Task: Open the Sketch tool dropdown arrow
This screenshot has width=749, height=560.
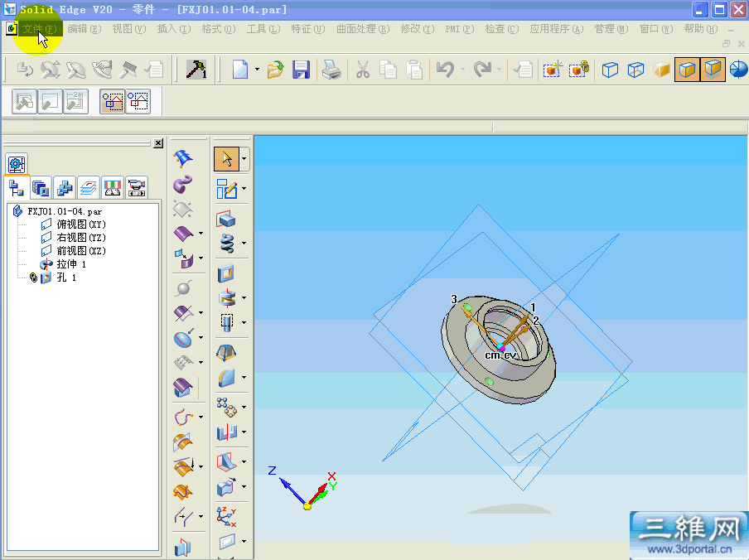Action: pyautogui.click(x=244, y=189)
